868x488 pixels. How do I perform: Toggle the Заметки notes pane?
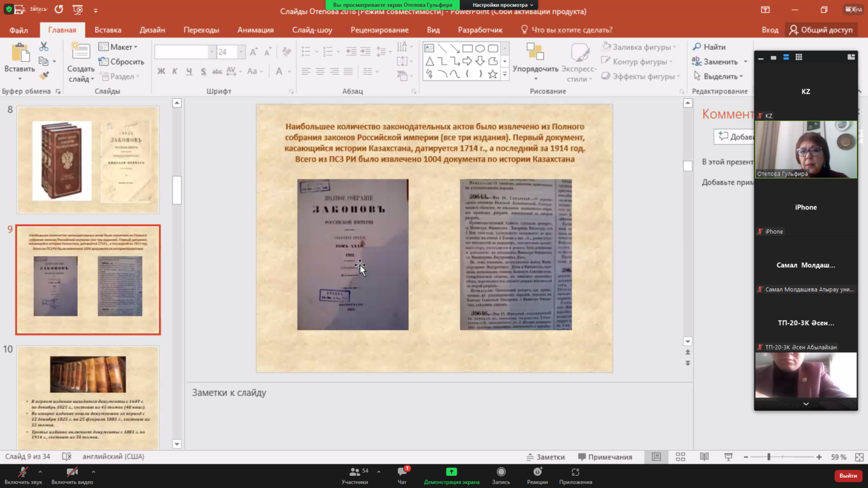tap(545, 457)
